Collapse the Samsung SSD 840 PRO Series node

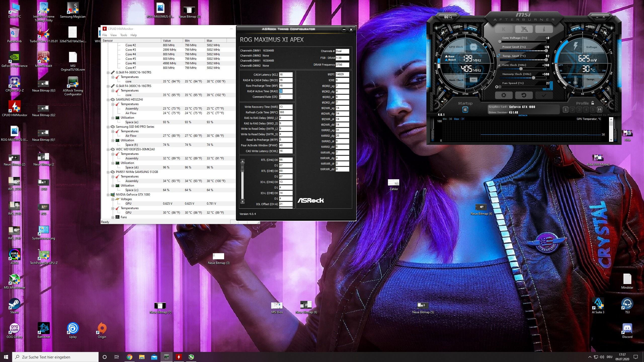click(108, 127)
